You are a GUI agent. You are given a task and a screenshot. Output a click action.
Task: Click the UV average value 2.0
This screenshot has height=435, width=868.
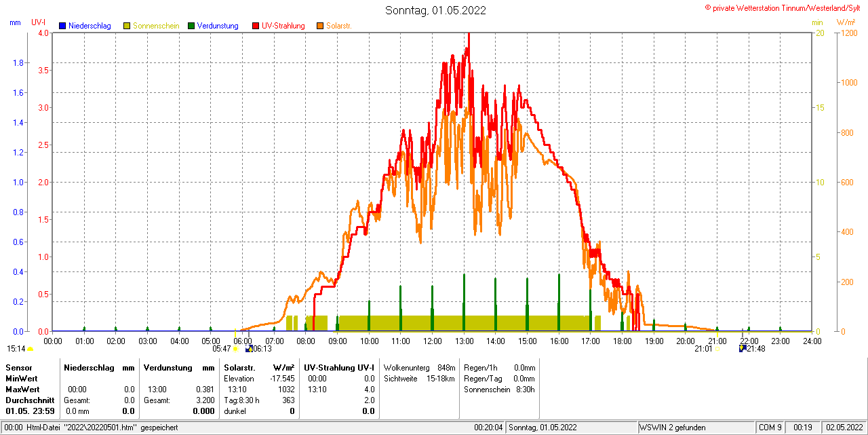(x=370, y=400)
